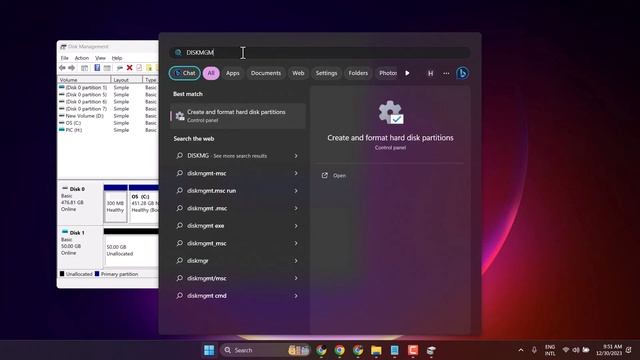This screenshot has height=360, width=640.
Task: Expand the diskmgmt exe suggestion chevron
Action: [296, 226]
